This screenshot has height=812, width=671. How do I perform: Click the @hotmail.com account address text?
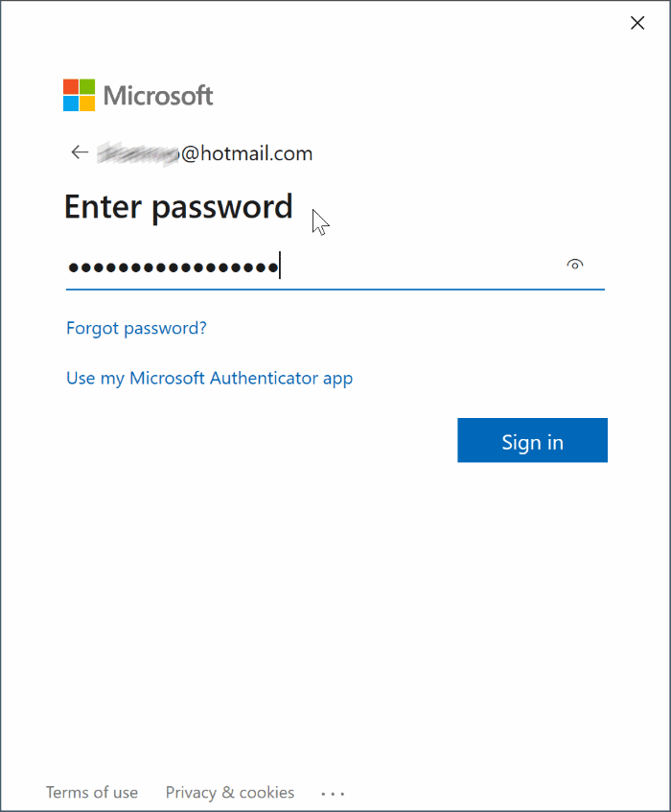pos(246,153)
